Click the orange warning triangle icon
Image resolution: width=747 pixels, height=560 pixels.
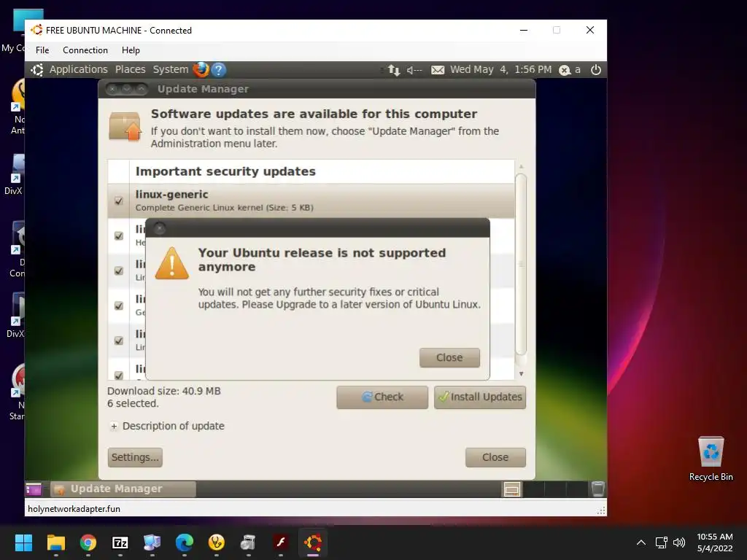pos(172,262)
